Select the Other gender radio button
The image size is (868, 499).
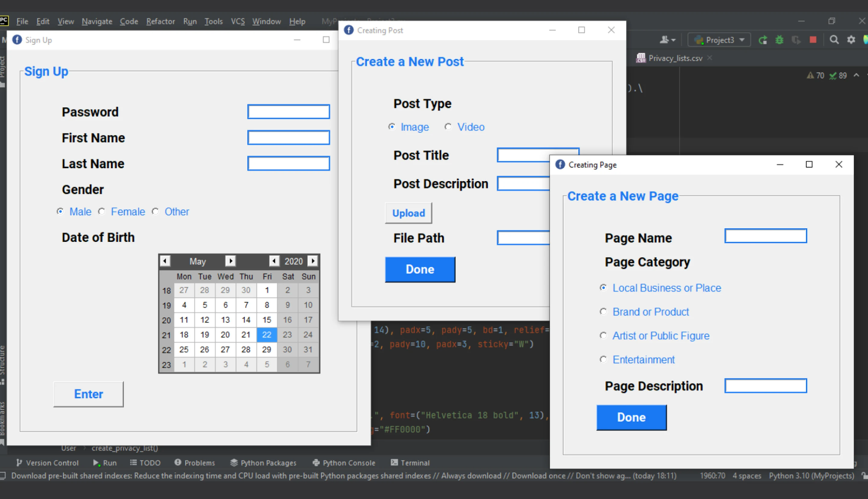(x=155, y=211)
